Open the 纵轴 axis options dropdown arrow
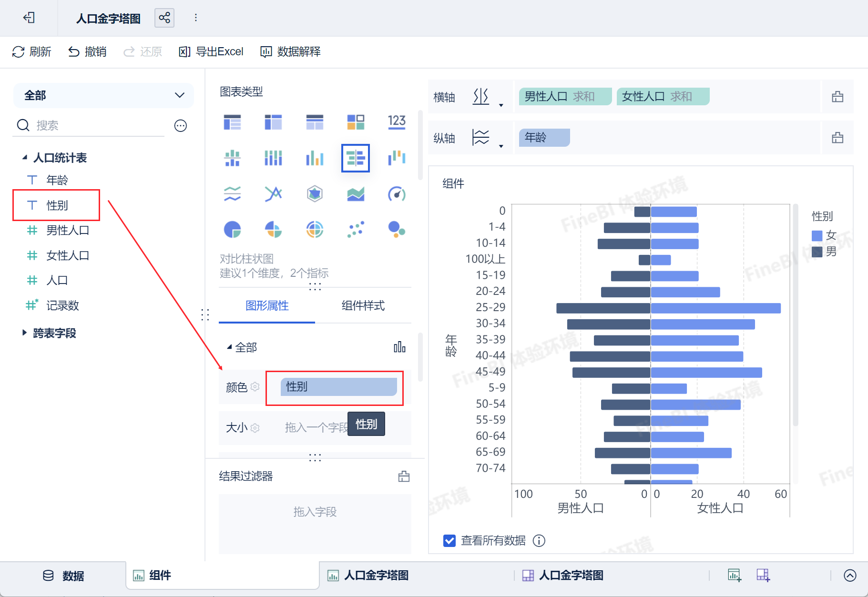This screenshot has width=868, height=597. pyautogui.click(x=501, y=145)
